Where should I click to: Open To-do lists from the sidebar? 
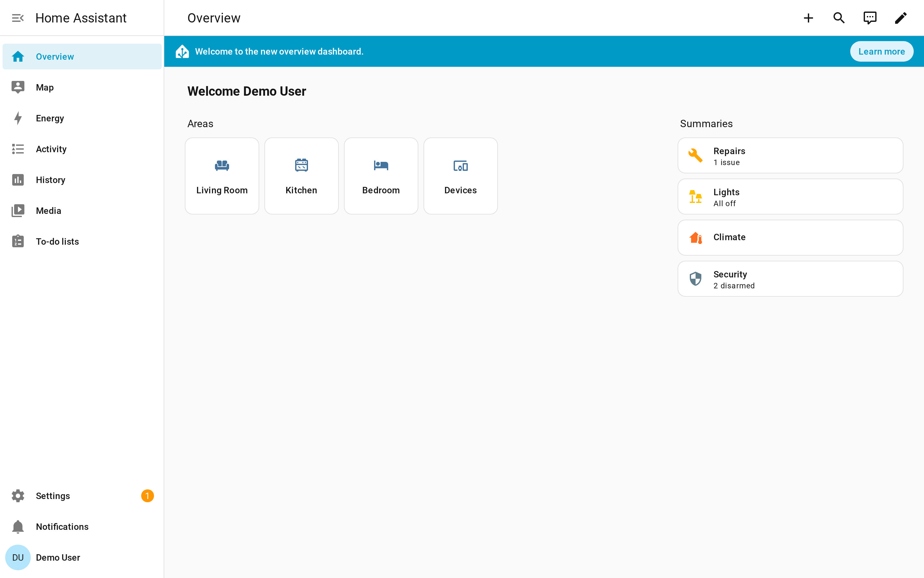[x=82, y=241]
